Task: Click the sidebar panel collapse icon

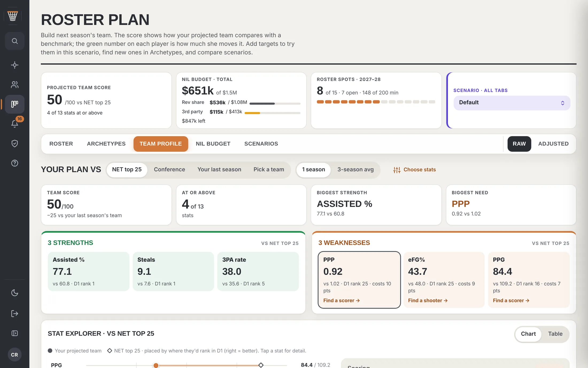Action: tap(15, 333)
